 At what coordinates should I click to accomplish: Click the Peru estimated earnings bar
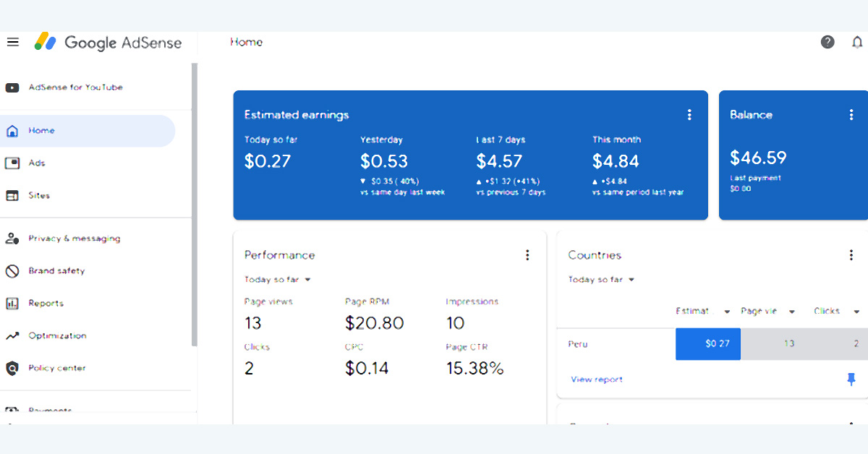pyautogui.click(x=708, y=344)
